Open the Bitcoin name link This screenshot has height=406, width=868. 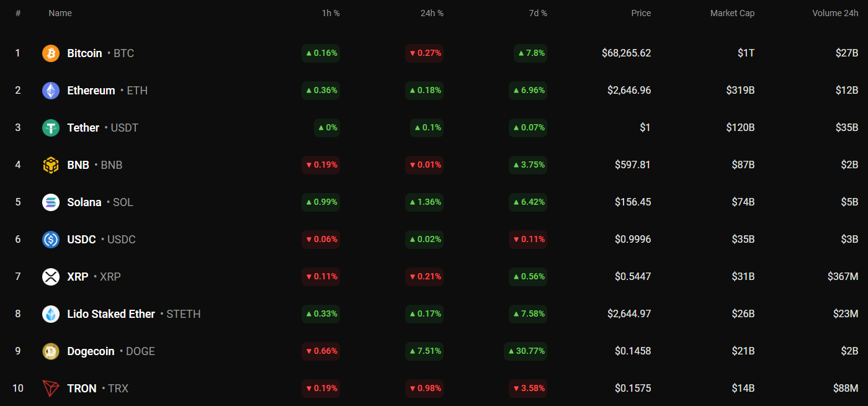coord(84,53)
